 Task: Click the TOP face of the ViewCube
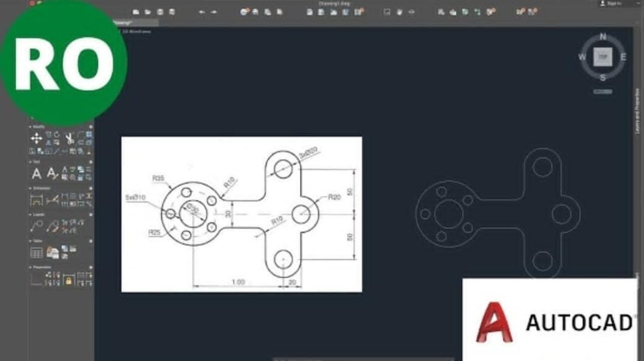602,56
